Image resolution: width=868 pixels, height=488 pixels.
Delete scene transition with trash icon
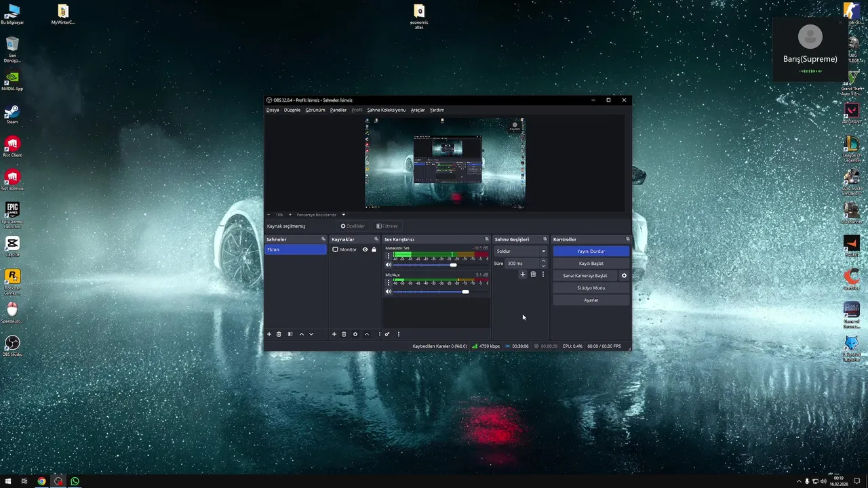[x=533, y=274]
